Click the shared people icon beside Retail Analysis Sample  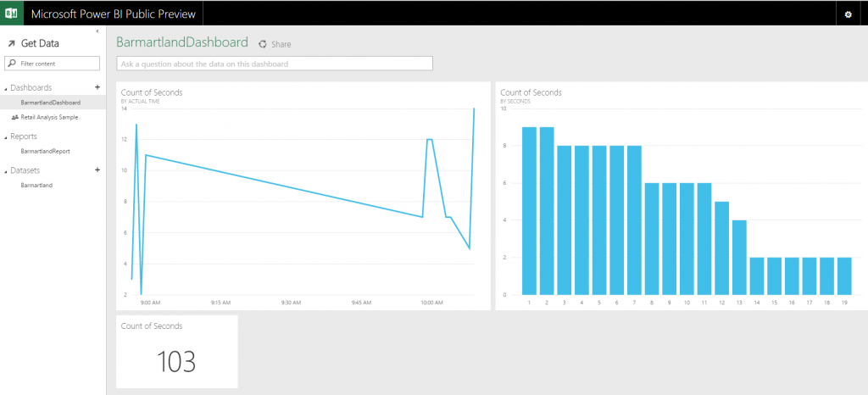pos(15,117)
